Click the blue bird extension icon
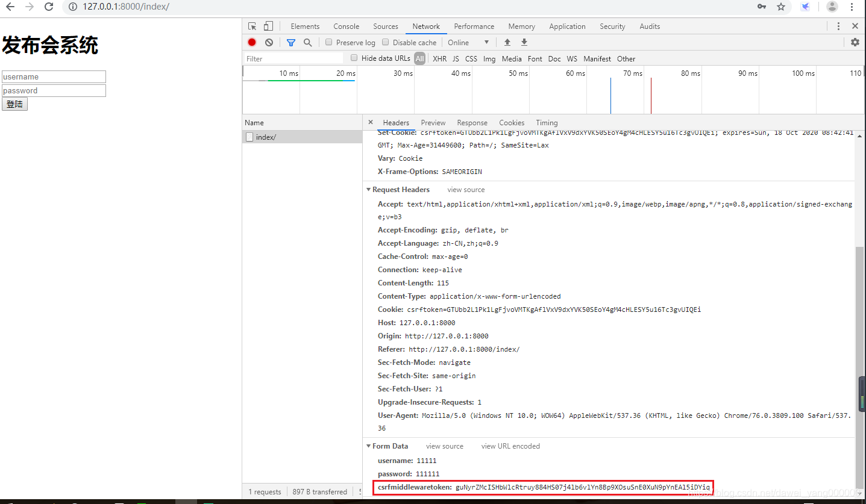This screenshot has height=504, width=866. pyautogui.click(x=805, y=7)
